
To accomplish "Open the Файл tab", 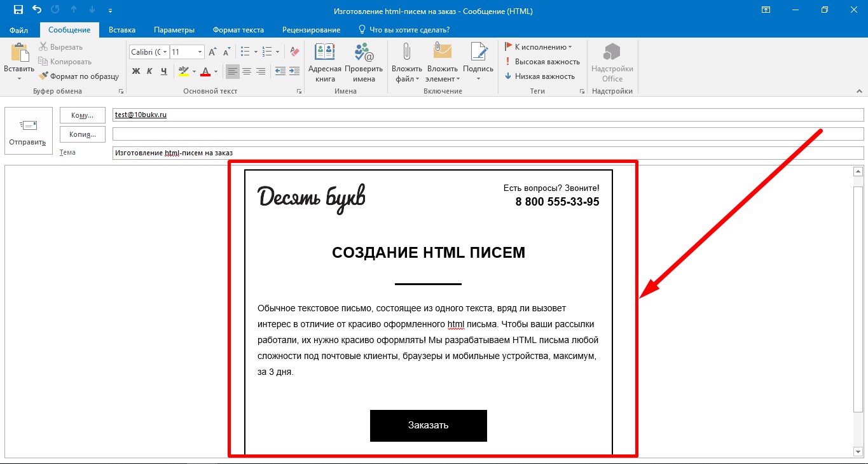I will (18, 30).
